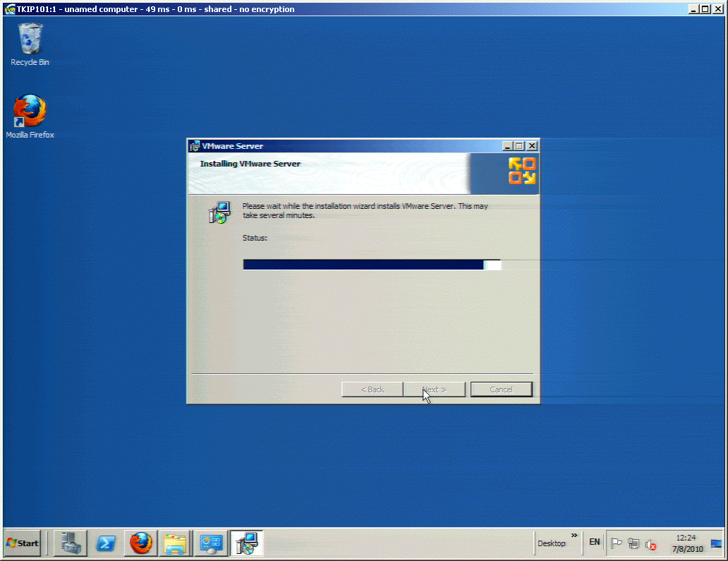Viewport: 728px width, 561px height.
Task: Click the Desktop toolbar label
Action: pos(552,543)
